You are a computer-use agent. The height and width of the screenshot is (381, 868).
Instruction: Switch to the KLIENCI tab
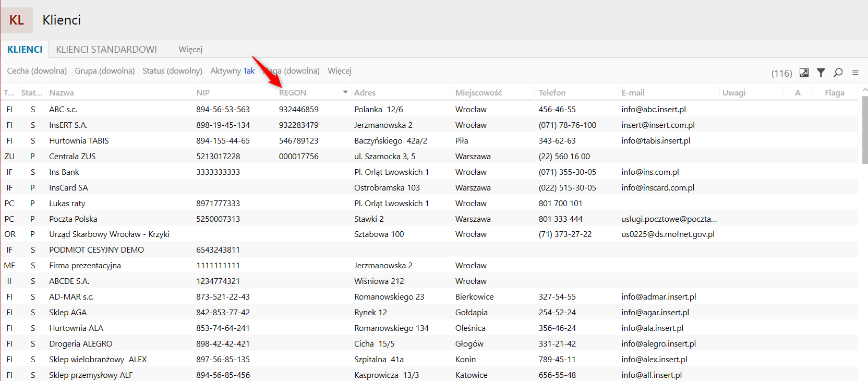(x=25, y=49)
